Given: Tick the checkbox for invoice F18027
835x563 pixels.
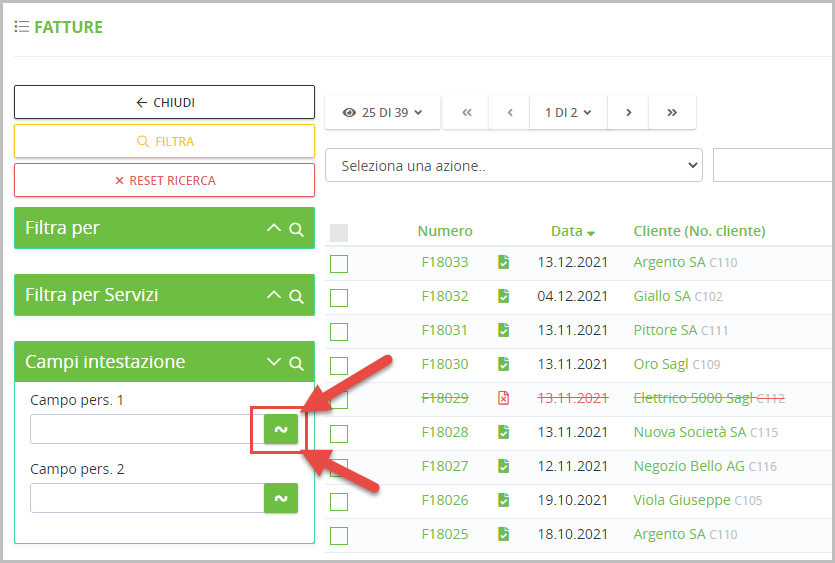Looking at the screenshot, I should 339,467.
